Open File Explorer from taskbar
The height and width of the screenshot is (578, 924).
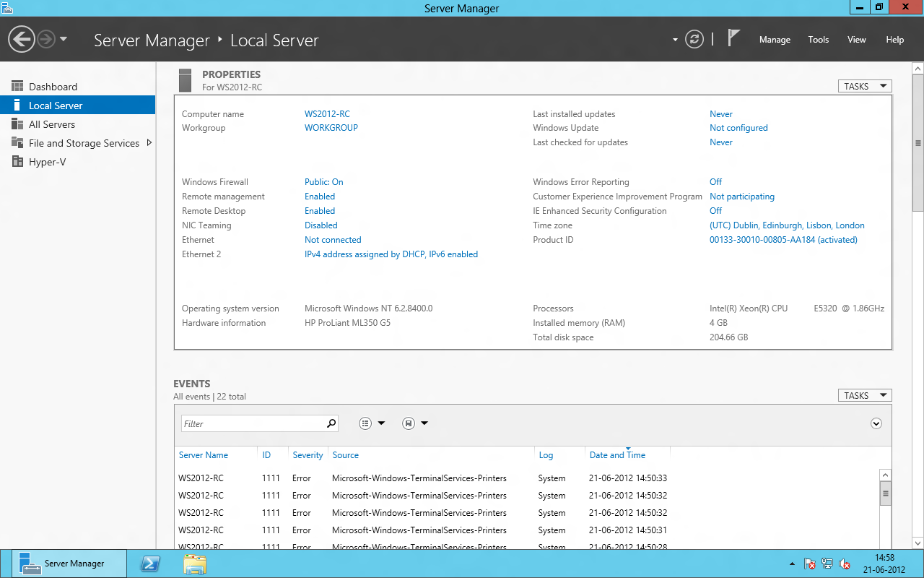pyautogui.click(x=195, y=564)
